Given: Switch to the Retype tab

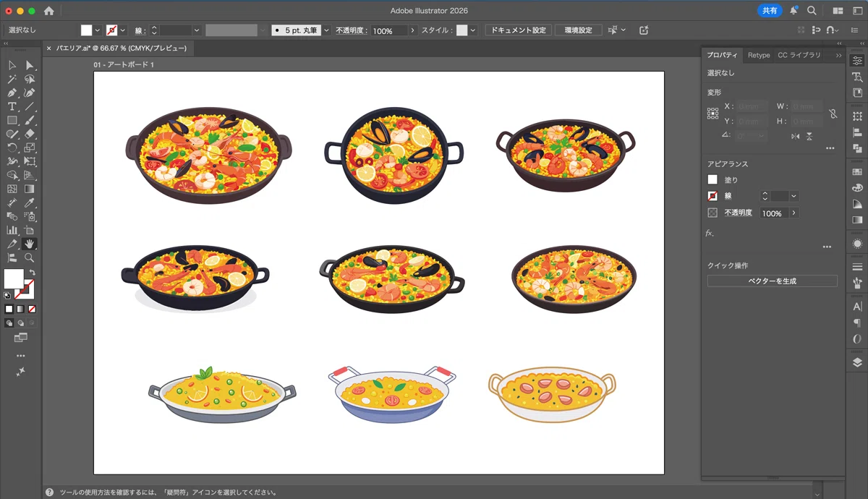Looking at the screenshot, I should [759, 55].
